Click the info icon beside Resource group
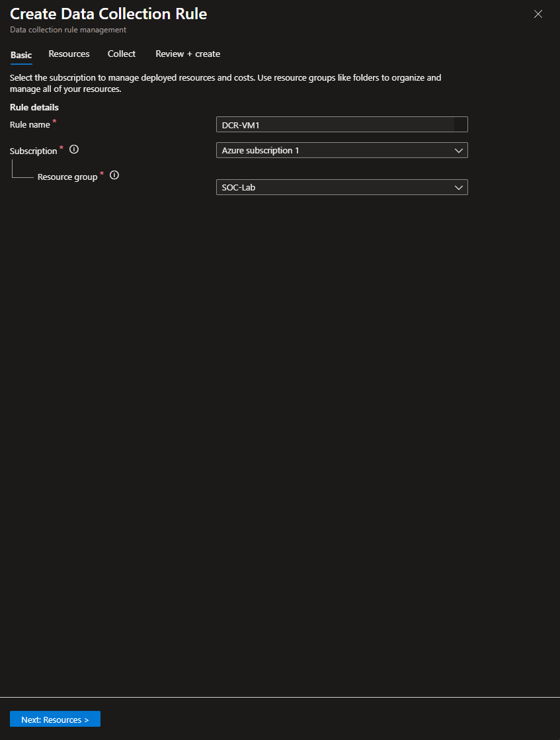This screenshot has height=740, width=560. click(x=114, y=175)
